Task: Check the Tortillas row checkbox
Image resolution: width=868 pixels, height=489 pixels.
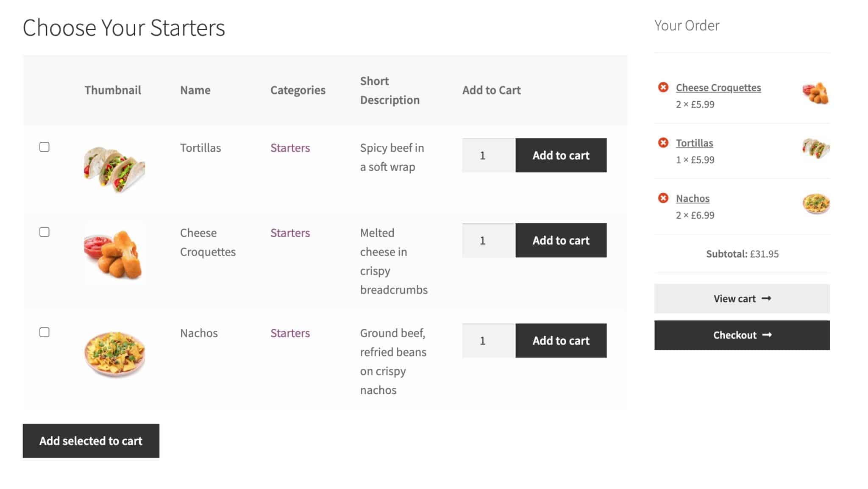Action: [45, 147]
